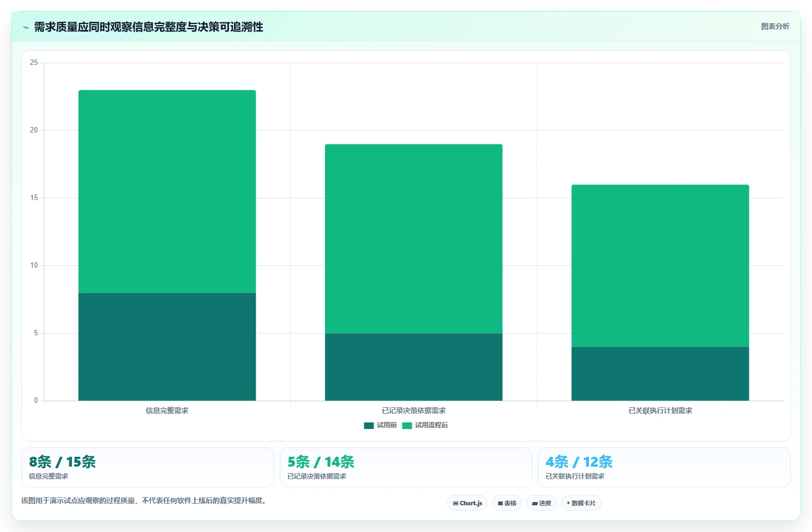Viewport: 812px width, 532px height.
Task: Click the y-axis value 20
Action: [34, 130]
